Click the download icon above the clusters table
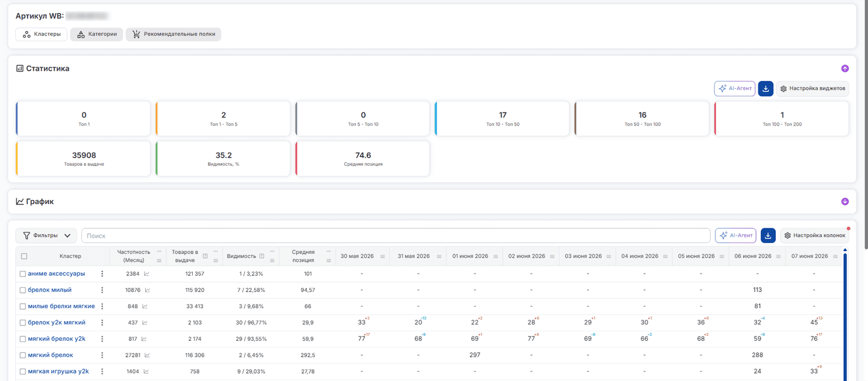 [769, 235]
